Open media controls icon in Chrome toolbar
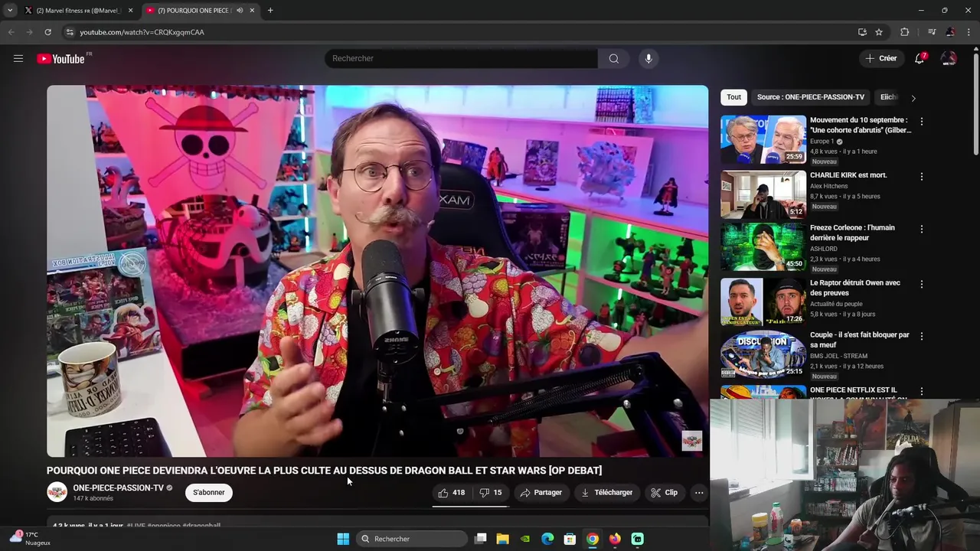980x551 pixels. click(x=932, y=32)
